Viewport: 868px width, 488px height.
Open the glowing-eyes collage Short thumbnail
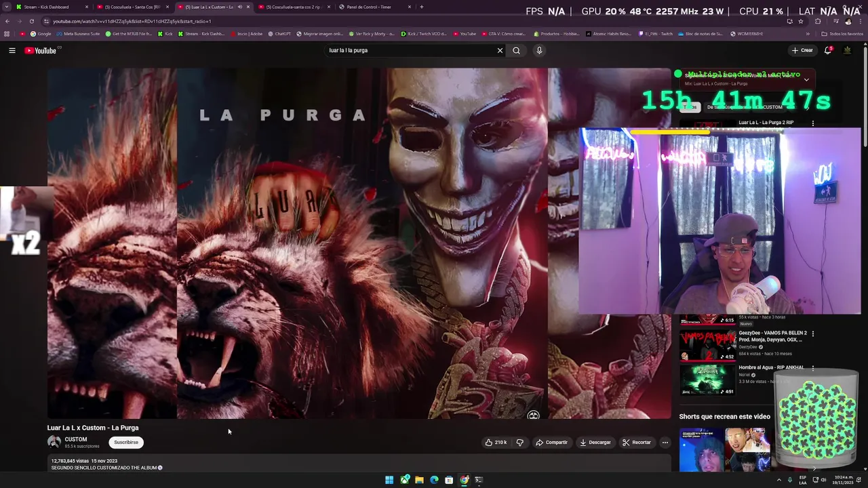[747, 449]
